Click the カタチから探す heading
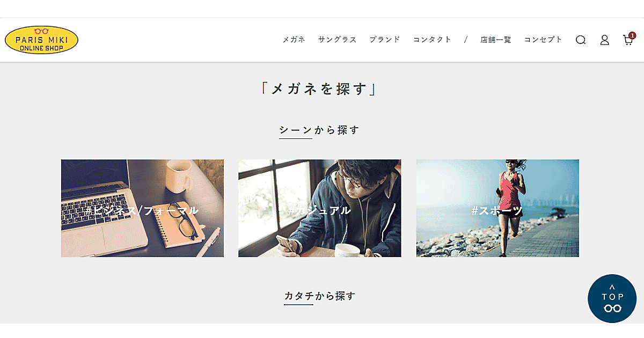This screenshot has height=338, width=644. click(x=320, y=296)
